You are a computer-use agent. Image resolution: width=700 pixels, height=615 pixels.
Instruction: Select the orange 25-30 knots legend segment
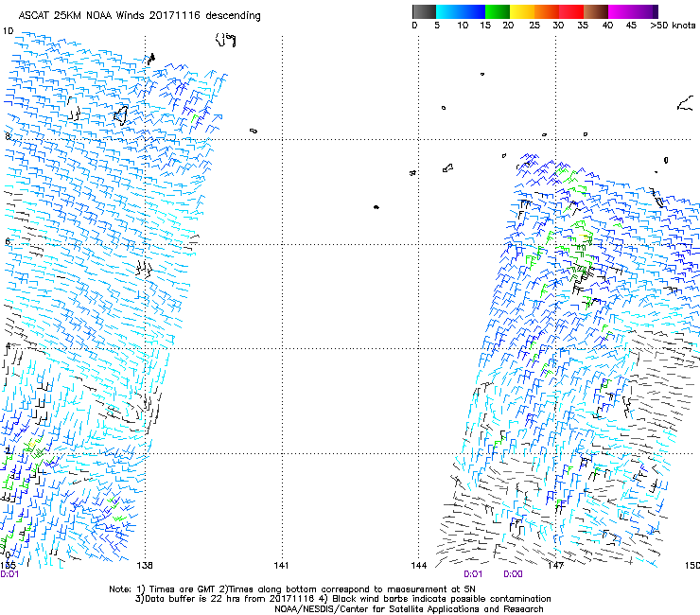click(x=547, y=11)
